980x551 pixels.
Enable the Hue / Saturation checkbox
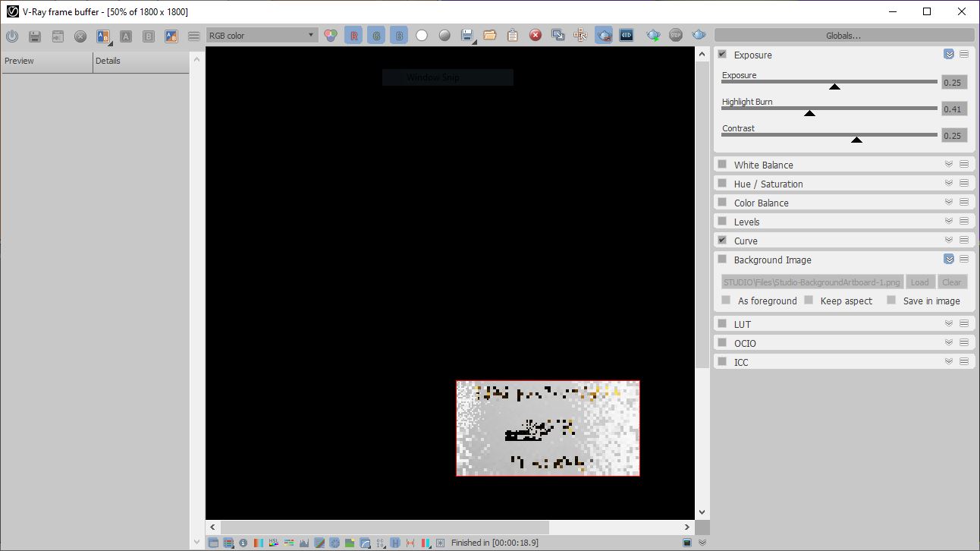pyautogui.click(x=722, y=184)
